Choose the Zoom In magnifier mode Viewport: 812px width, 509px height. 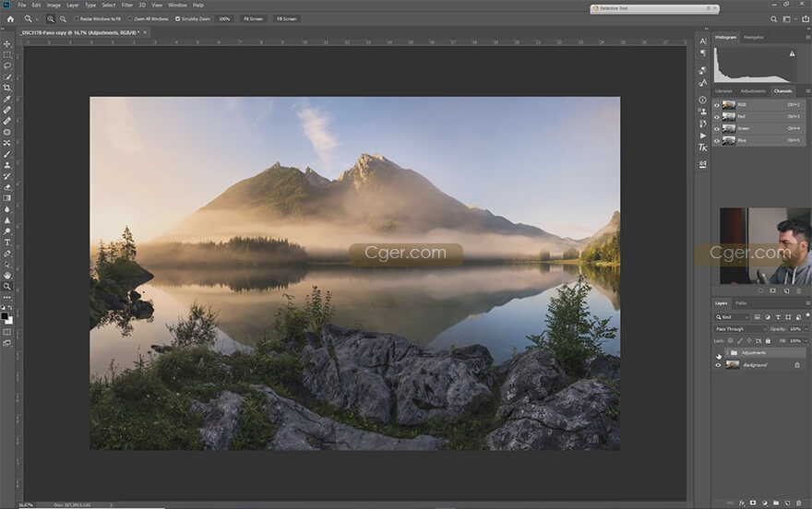click(50, 18)
